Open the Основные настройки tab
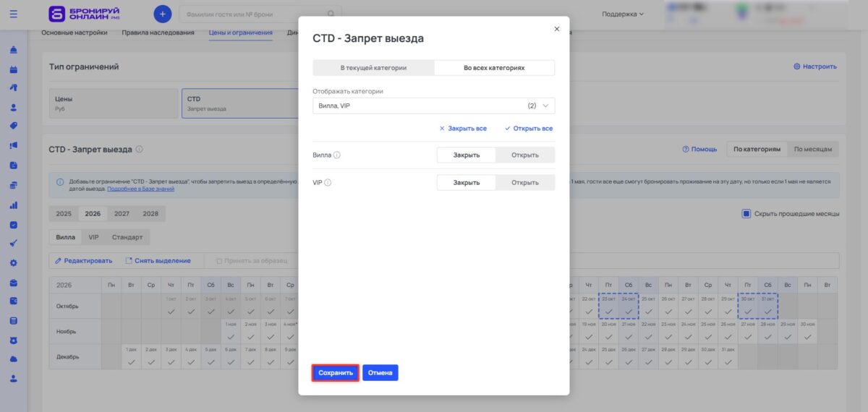868x412 pixels. tap(75, 33)
